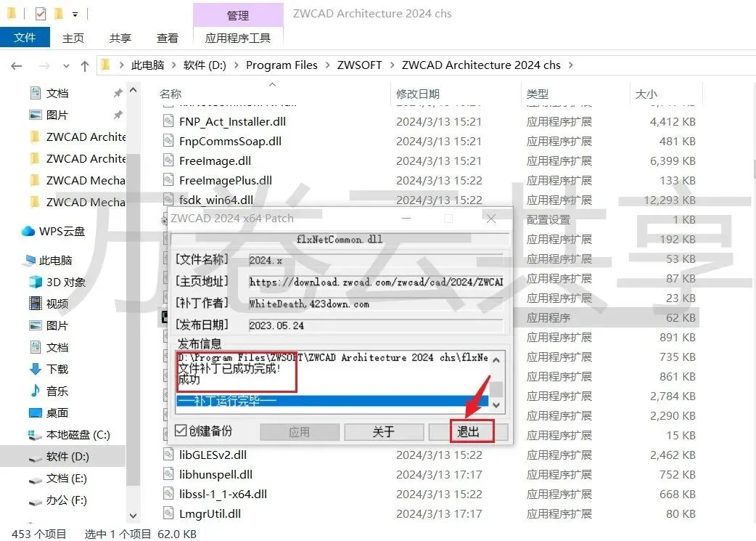Select 办公 (F:) drive
Image resolution: width=756 pixels, height=541 pixels.
coord(67,500)
